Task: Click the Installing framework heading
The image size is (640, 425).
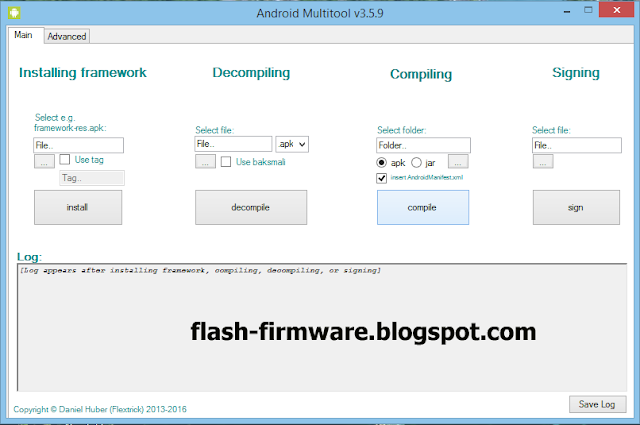Action: pos(83,73)
